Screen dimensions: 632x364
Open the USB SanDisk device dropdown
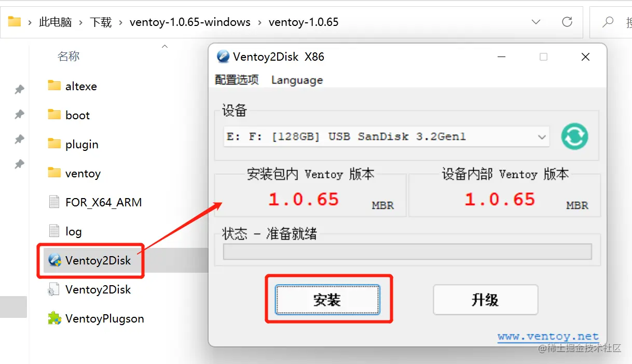point(387,137)
